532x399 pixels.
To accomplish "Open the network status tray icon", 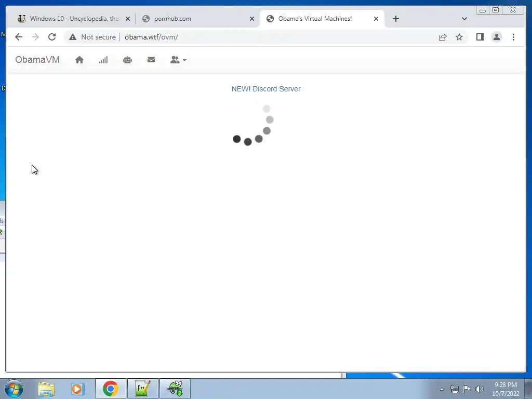I will coord(454,389).
